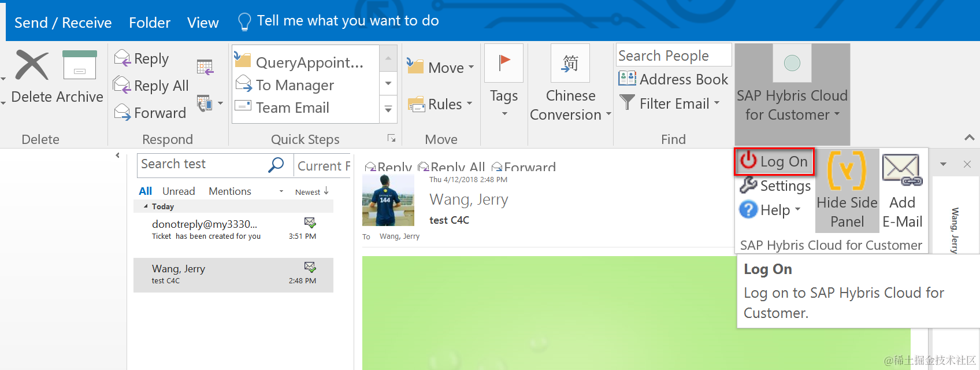
Task: Open the Newest sort dropdown
Action: pos(311,191)
